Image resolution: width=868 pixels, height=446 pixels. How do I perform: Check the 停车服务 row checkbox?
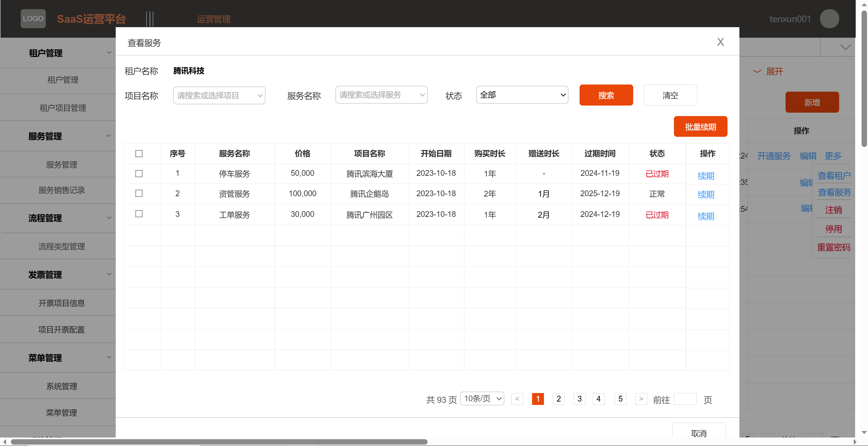click(139, 174)
